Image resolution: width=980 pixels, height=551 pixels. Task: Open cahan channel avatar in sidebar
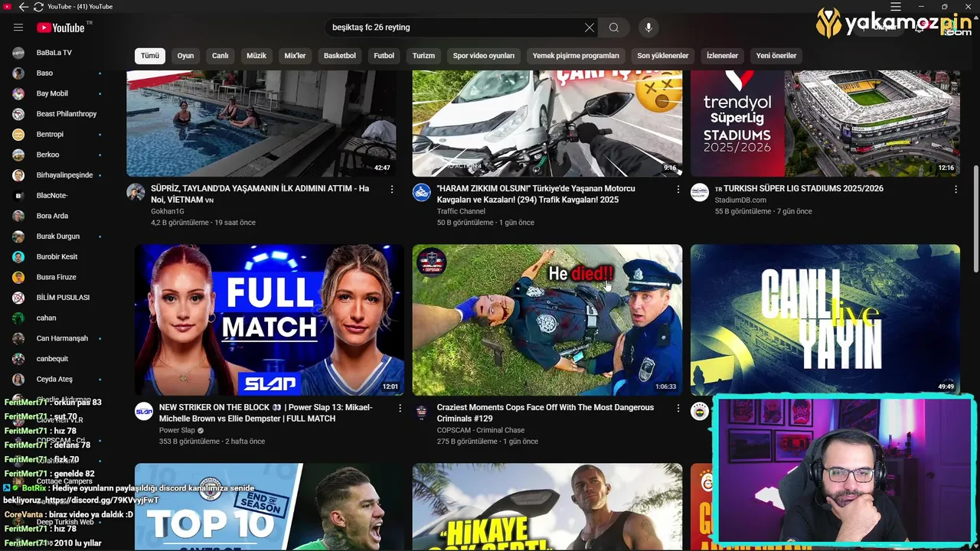click(18, 318)
